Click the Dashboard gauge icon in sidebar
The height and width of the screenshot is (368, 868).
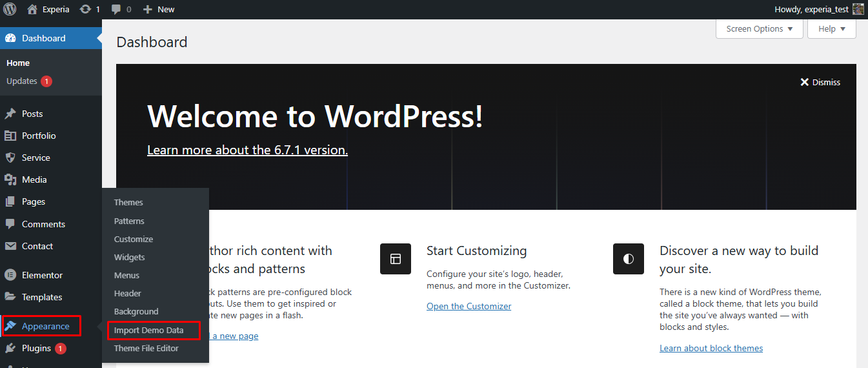(10, 38)
